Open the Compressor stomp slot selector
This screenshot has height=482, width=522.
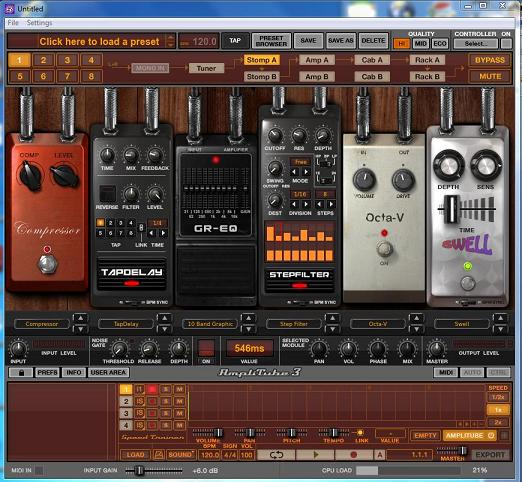point(42,324)
